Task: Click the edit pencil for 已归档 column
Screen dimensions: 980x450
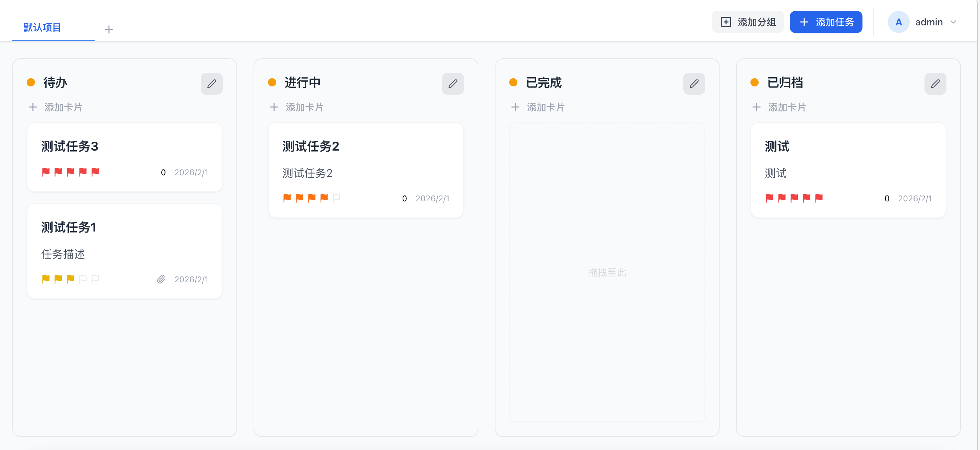Action: pos(935,83)
